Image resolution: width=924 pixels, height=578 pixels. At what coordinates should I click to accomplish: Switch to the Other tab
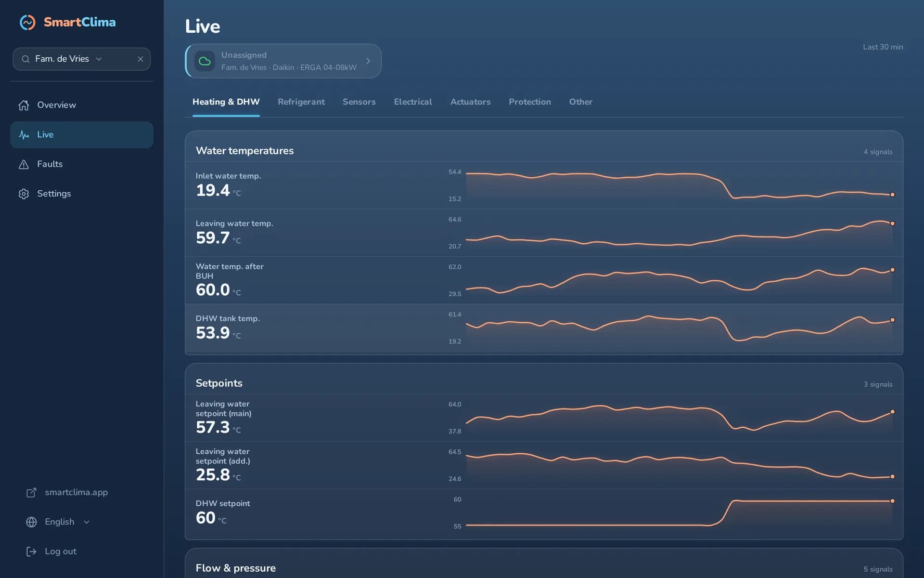click(x=581, y=102)
